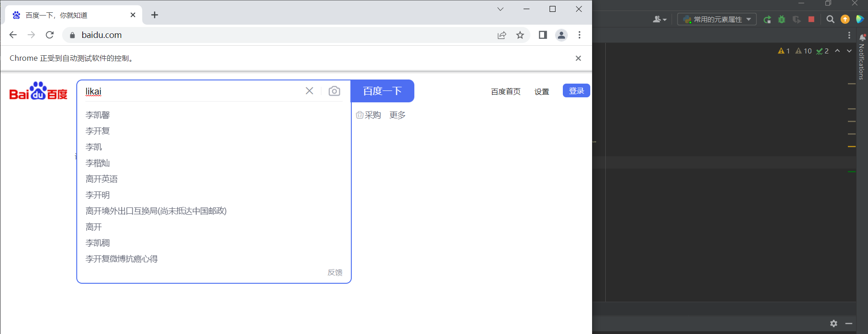Image resolution: width=868 pixels, height=334 pixels.
Task: Click the yellow warning indicator showing 1
Action: pyautogui.click(x=784, y=51)
